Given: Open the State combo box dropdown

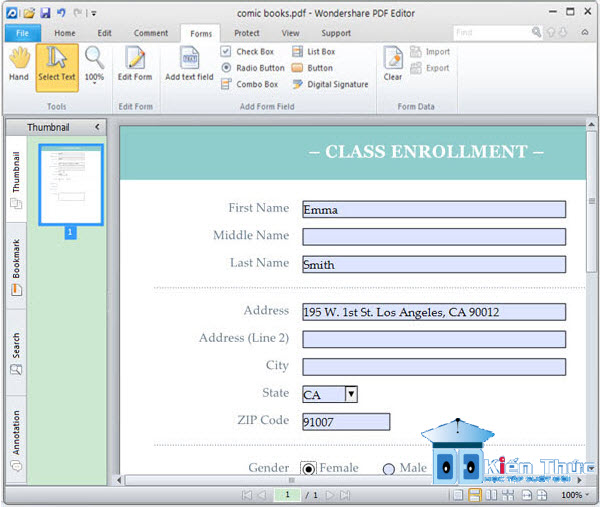Looking at the screenshot, I should tap(351, 394).
